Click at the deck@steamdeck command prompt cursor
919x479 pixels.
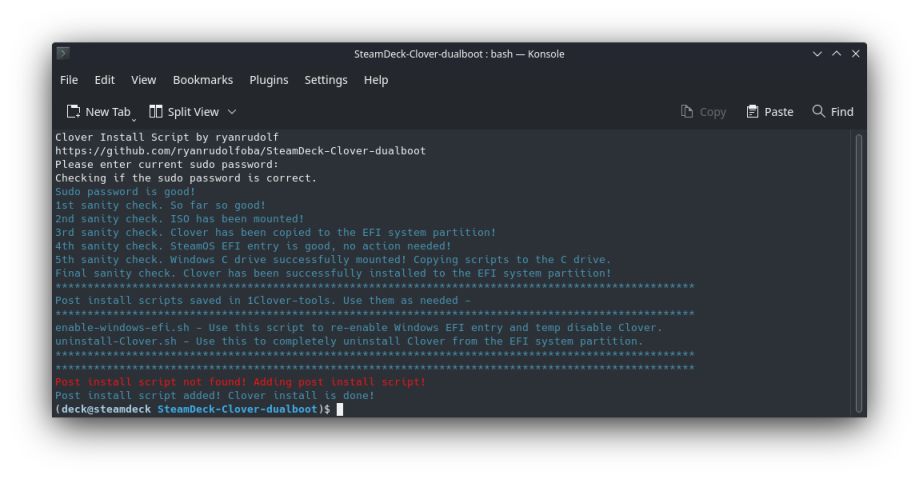pyautogui.click(x=340, y=409)
